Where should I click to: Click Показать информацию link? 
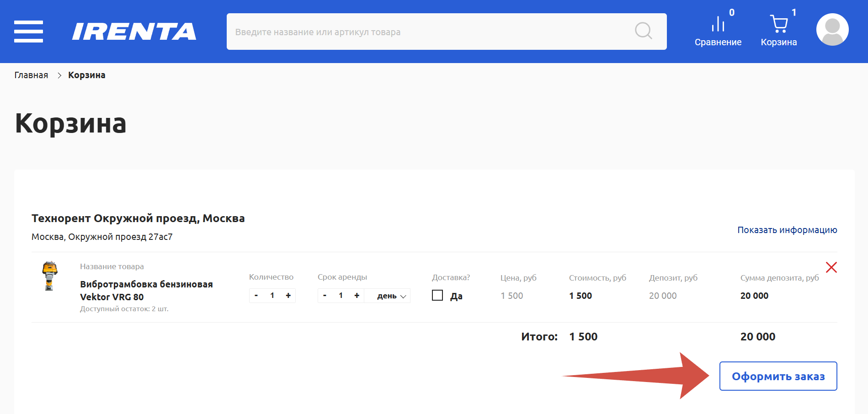pos(787,230)
